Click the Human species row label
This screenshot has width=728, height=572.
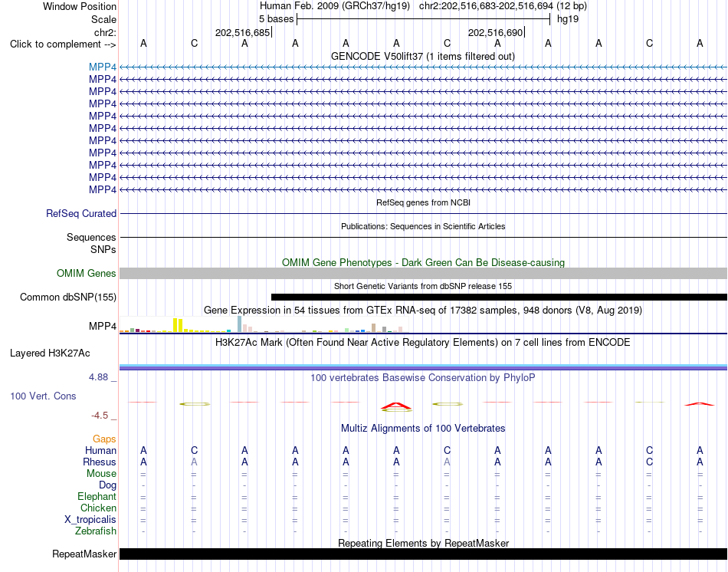pyautogui.click(x=100, y=450)
